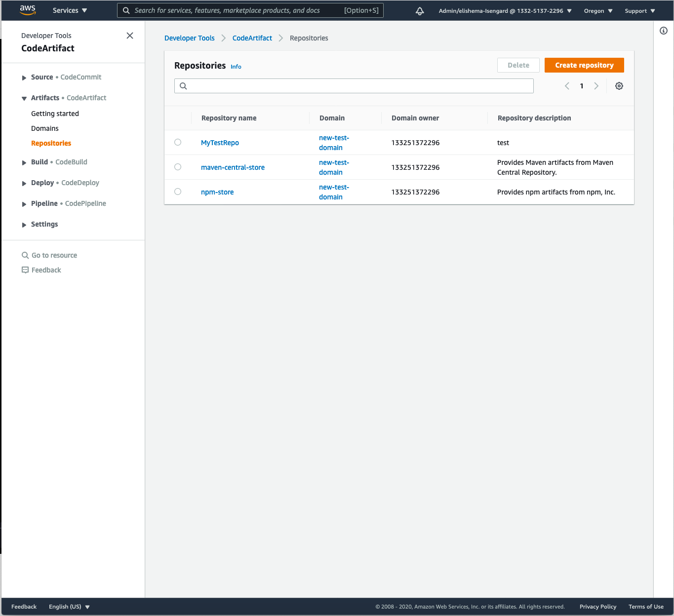This screenshot has height=616, width=674.
Task: Select the MyTestRepo radio button
Action: click(x=178, y=142)
